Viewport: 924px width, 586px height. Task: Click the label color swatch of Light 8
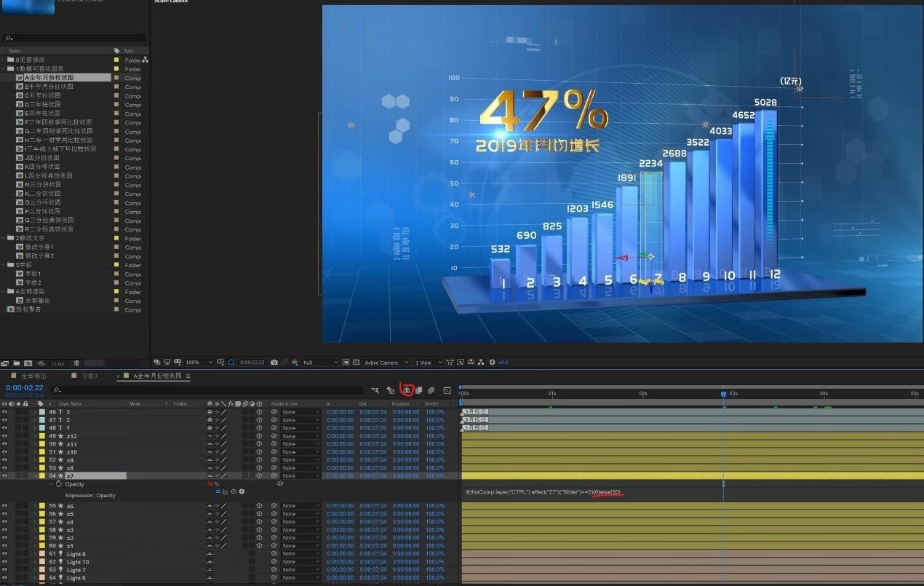tap(42, 554)
